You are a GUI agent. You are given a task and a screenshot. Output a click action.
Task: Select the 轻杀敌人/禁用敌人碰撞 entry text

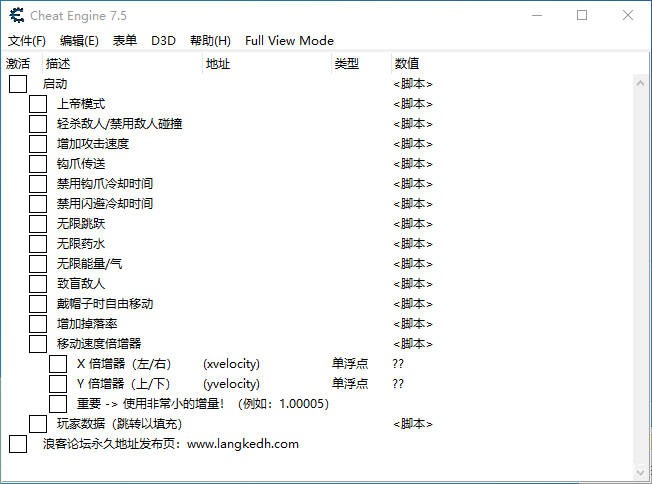pos(120,123)
